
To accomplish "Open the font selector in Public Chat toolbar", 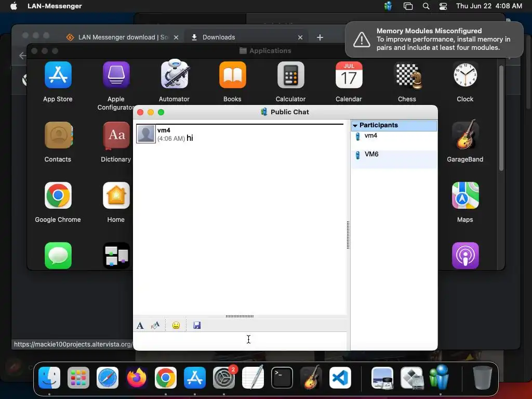I will pyautogui.click(x=140, y=326).
